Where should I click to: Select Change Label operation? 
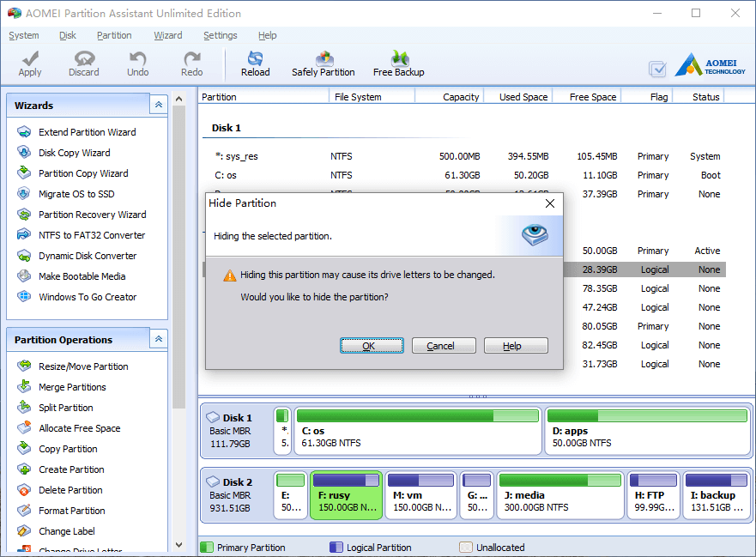click(67, 531)
